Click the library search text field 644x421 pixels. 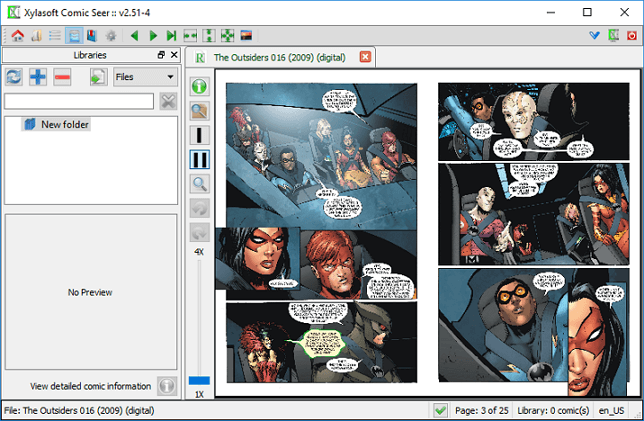[79, 101]
